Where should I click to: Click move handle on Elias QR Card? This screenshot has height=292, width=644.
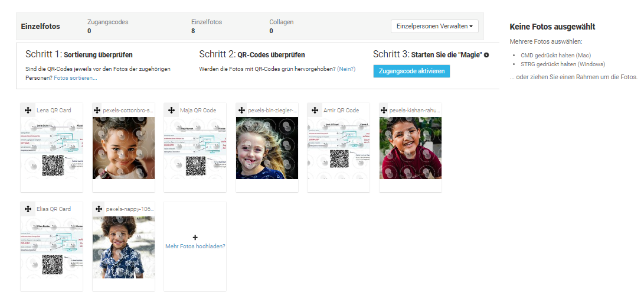(x=28, y=209)
